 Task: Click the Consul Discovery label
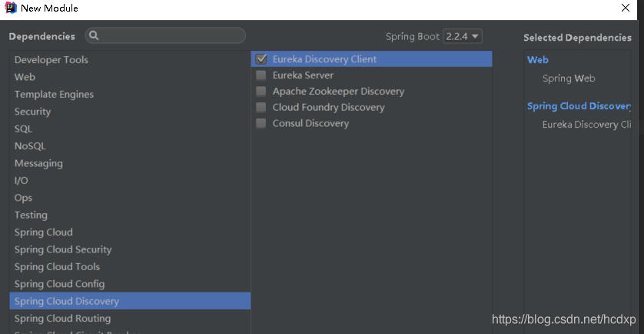tap(311, 123)
